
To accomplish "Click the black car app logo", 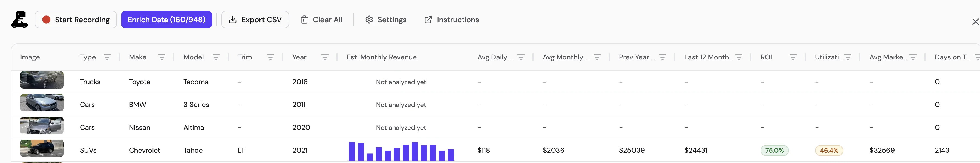I will (x=19, y=20).
